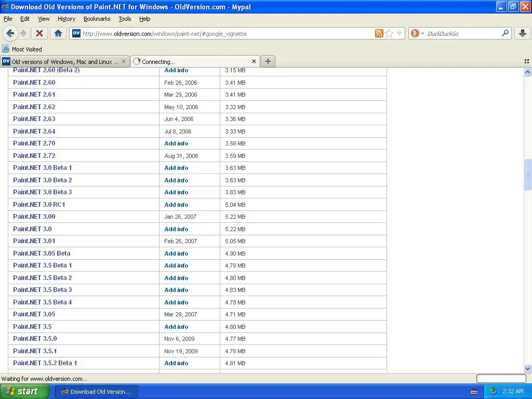Open Paint.NET 3.0 RC1 link

[39, 205]
